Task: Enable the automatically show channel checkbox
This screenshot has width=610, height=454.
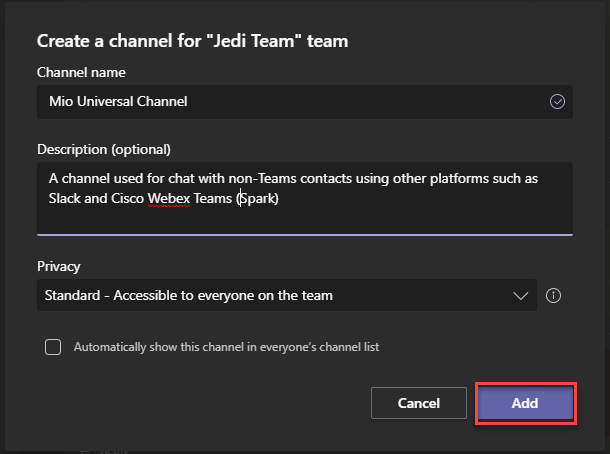Action: (x=53, y=347)
